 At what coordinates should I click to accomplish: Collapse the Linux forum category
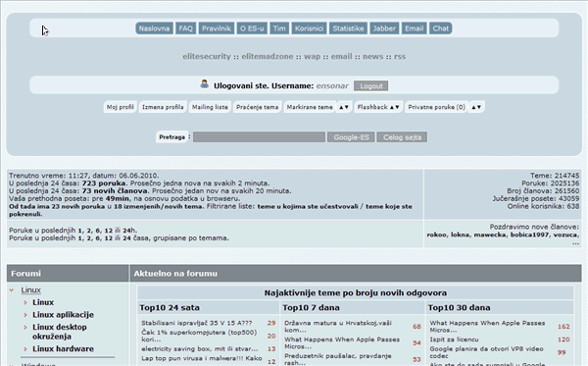coord(12,290)
